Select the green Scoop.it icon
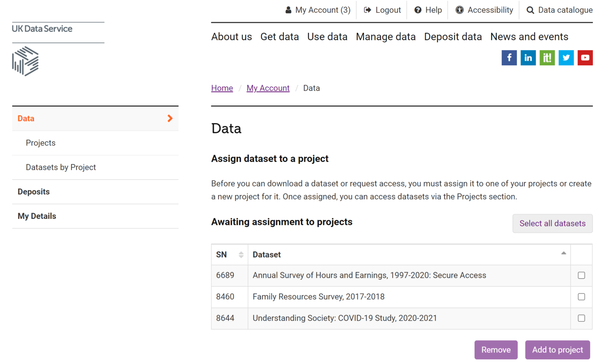 pyautogui.click(x=547, y=57)
